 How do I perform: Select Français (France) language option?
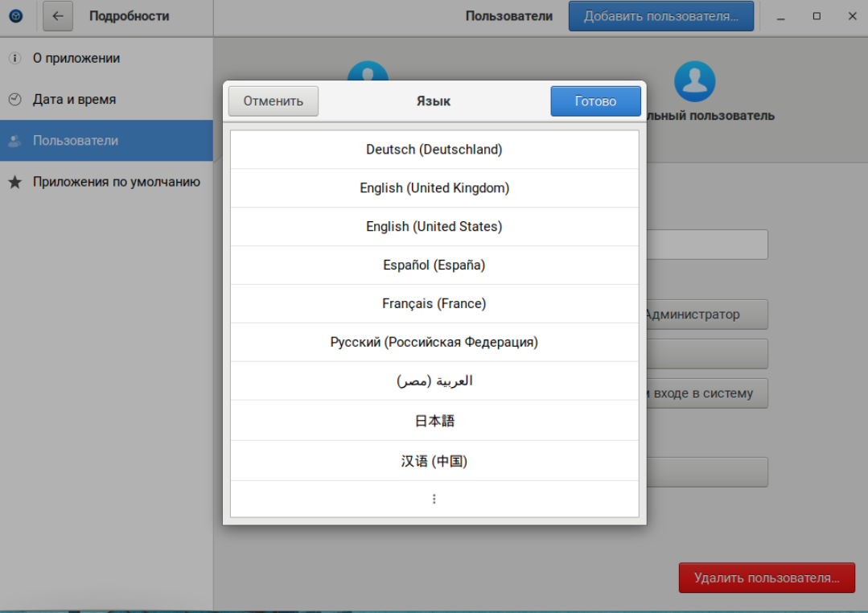[434, 304]
